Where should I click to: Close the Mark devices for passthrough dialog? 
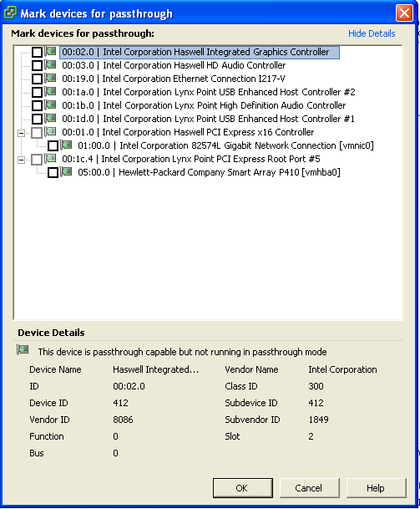click(x=404, y=13)
